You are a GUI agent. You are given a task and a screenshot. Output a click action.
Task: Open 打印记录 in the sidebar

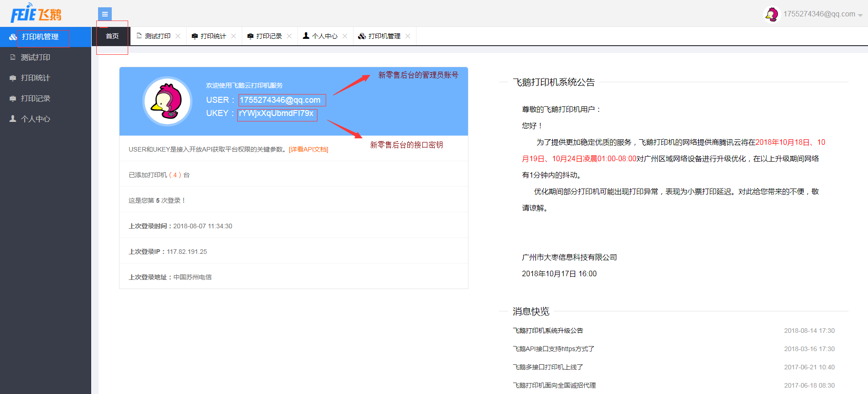[x=46, y=99]
